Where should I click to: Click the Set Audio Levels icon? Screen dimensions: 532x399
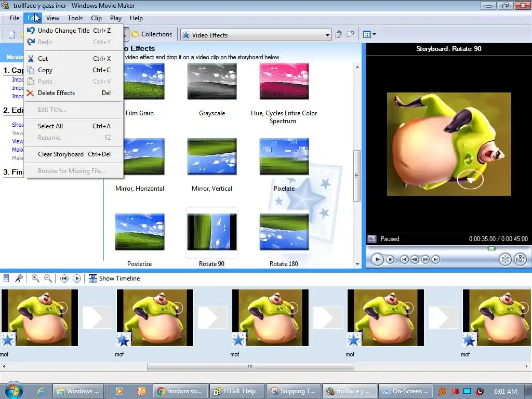(6, 278)
